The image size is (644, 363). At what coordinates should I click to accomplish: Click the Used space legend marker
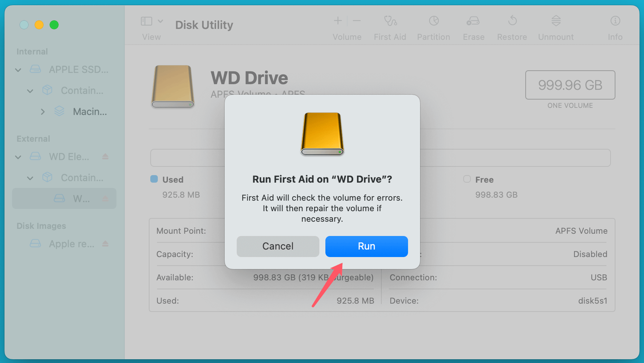[154, 179]
